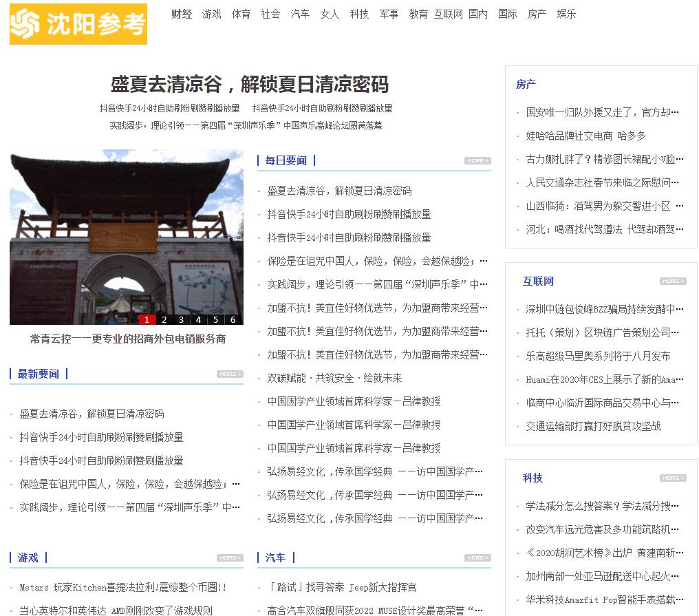Image resolution: width=699 pixels, height=616 pixels.
Task: Open 《2020胡润艺术榜》出炉 article
Action: [x=605, y=553]
